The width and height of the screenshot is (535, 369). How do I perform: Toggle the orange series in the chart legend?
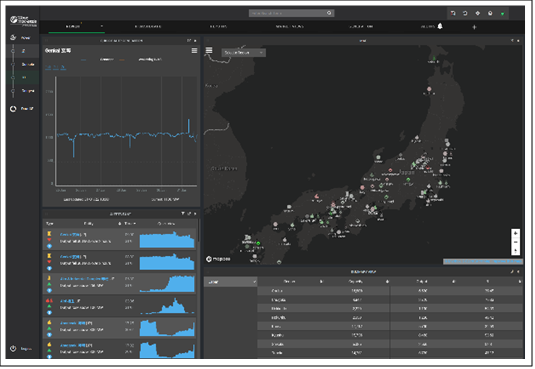(x=141, y=59)
